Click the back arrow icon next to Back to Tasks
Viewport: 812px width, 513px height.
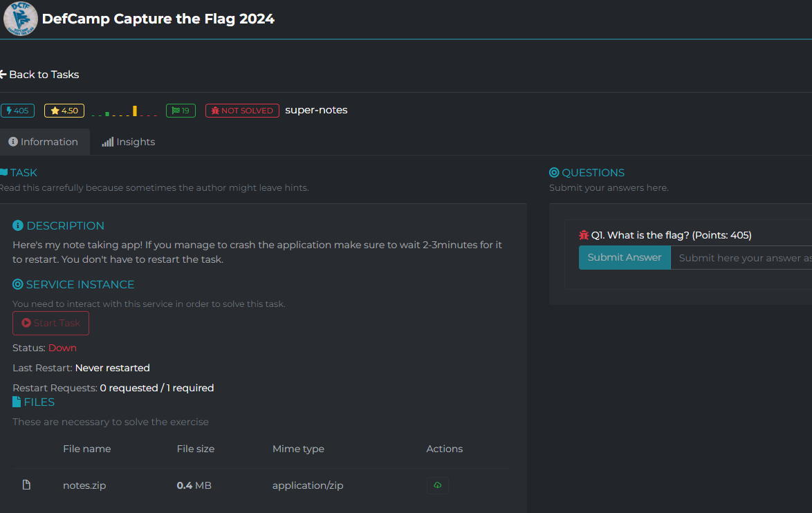[x=3, y=75]
